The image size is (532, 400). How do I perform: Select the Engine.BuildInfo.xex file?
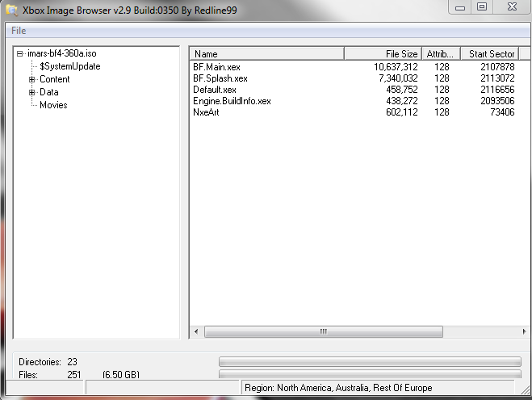[x=232, y=101]
